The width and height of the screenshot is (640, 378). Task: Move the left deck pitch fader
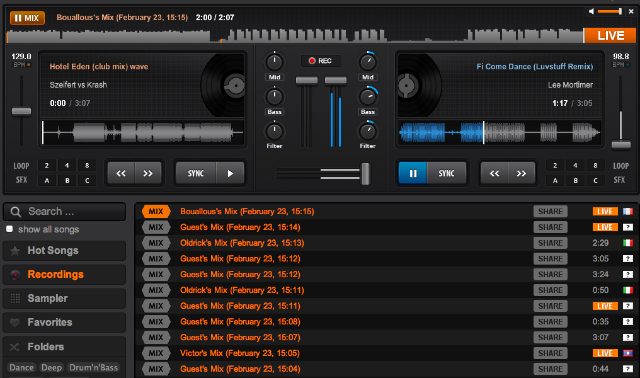pos(21,111)
